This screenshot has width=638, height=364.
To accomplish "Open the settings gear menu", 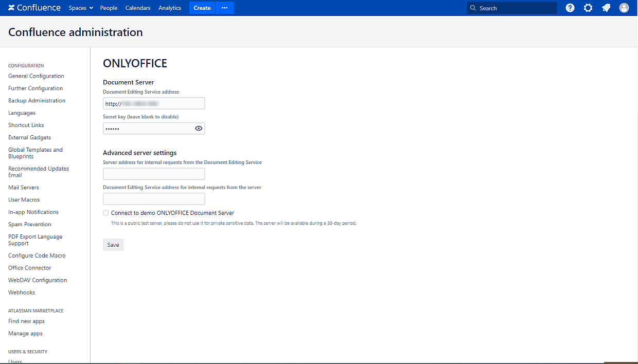I will [x=588, y=8].
